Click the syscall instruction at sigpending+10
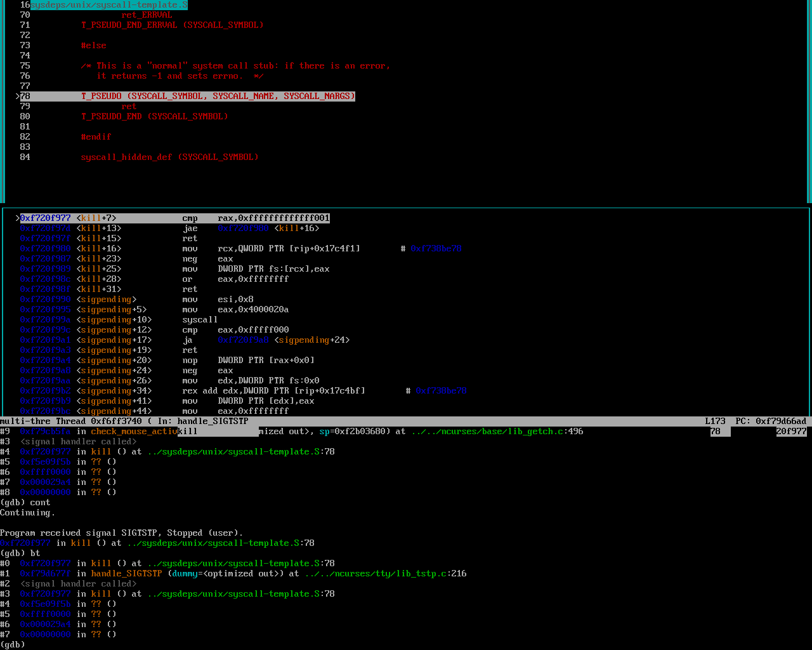The image size is (812, 650). [200, 320]
